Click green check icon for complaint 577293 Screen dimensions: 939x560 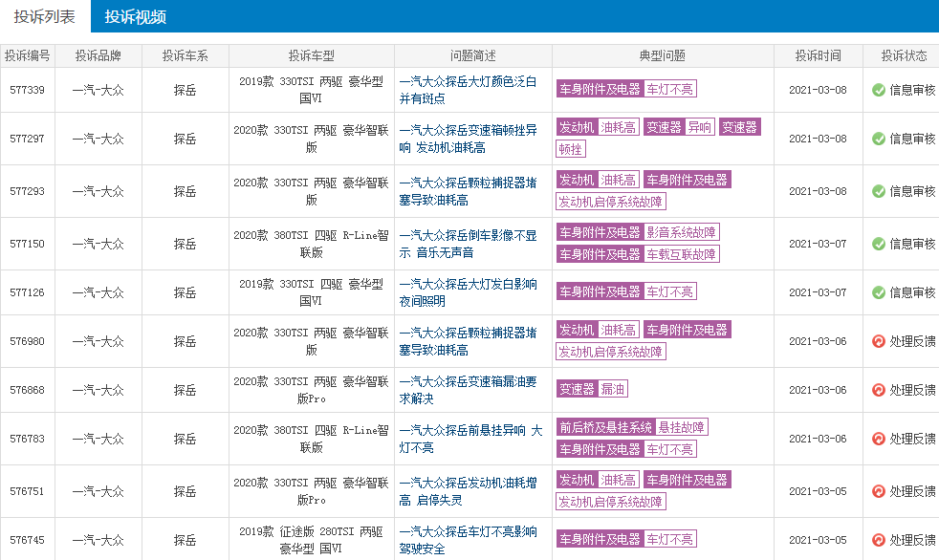point(879,191)
